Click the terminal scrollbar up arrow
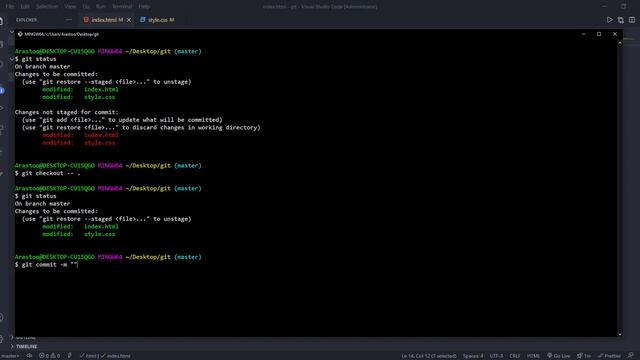640x360 pixels. pos(620,43)
